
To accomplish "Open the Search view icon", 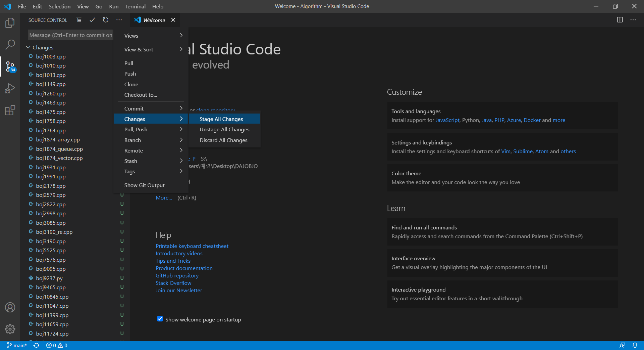I will [10, 44].
